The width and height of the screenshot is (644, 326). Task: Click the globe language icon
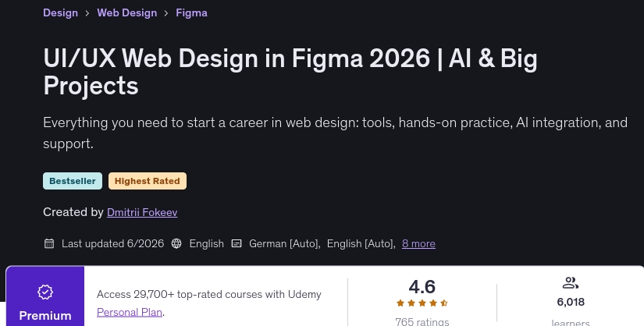176,243
